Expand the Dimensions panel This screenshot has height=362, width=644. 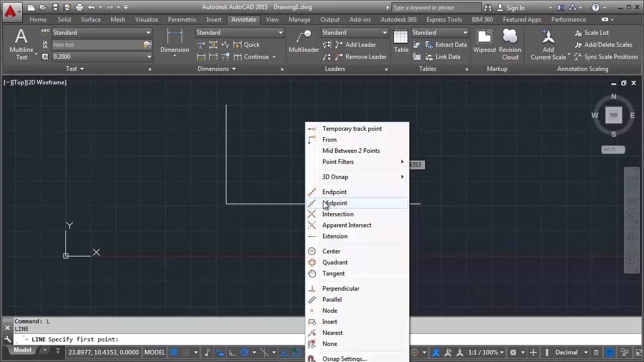(217, 69)
